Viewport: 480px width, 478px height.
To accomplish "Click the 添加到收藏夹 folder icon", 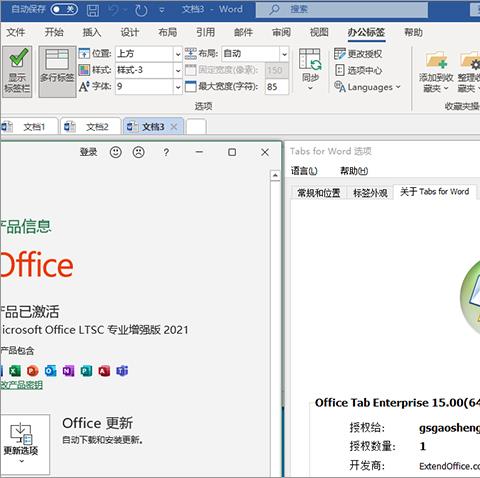I will (436, 61).
